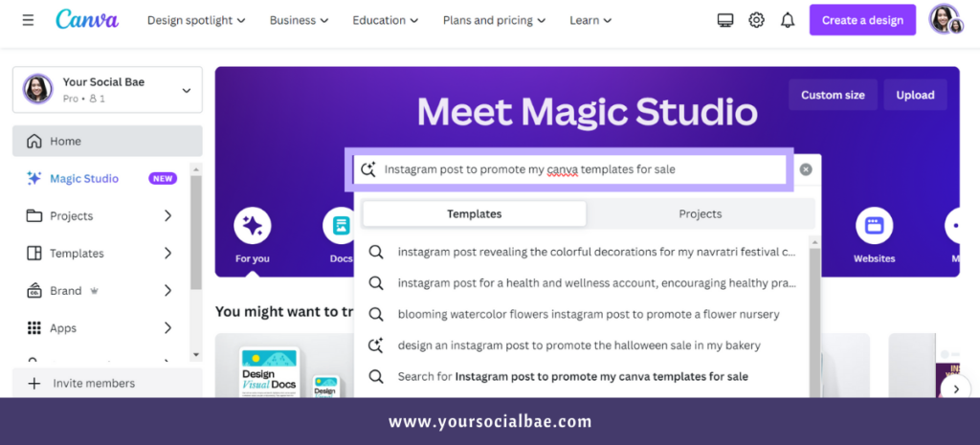Click the magic search icon in the search field

tap(368, 169)
